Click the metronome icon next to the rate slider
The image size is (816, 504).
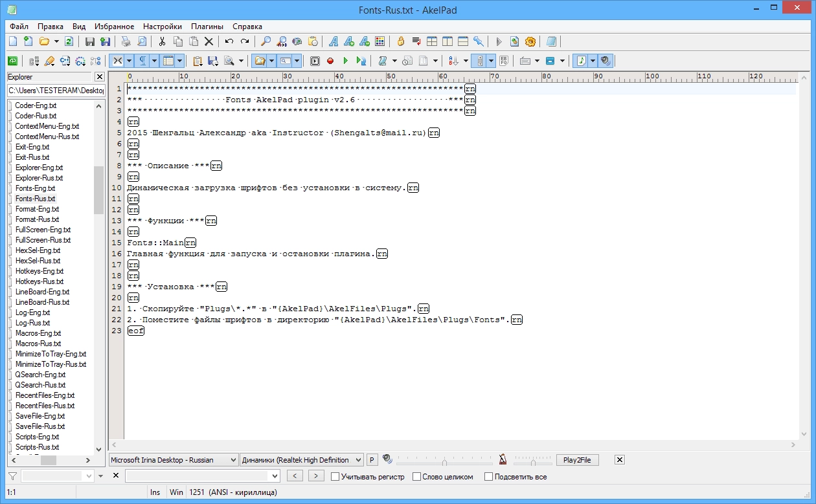pyautogui.click(x=503, y=459)
